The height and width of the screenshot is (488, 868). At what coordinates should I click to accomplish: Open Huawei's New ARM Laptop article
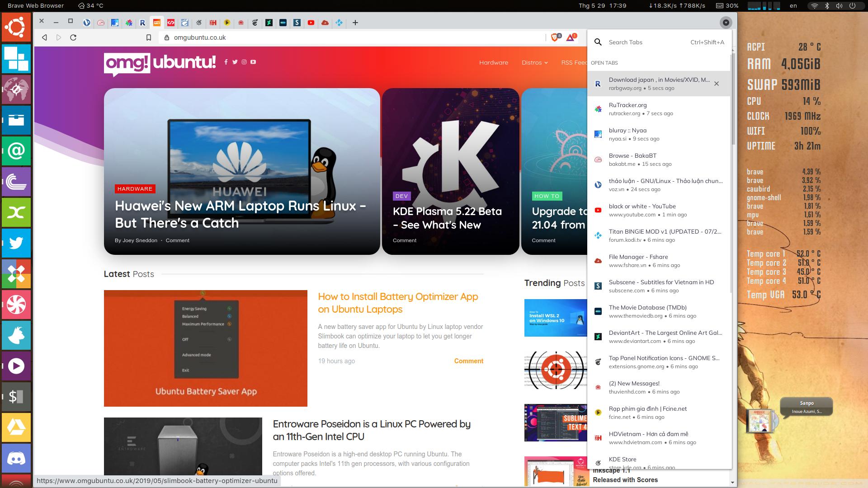(x=241, y=214)
